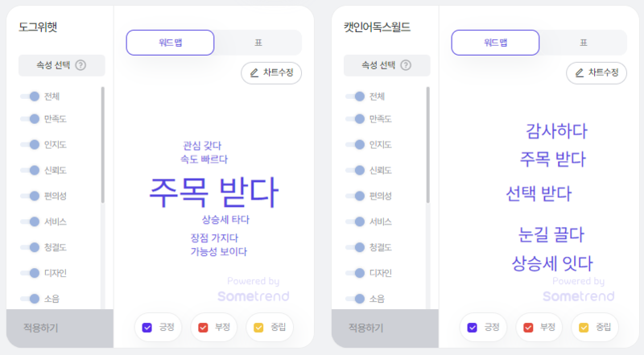Image resolution: width=644 pixels, height=355 pixels.
Task: Click attribute list scrollbar in 도그위햇 panel
Action: [x=103, y=145]
